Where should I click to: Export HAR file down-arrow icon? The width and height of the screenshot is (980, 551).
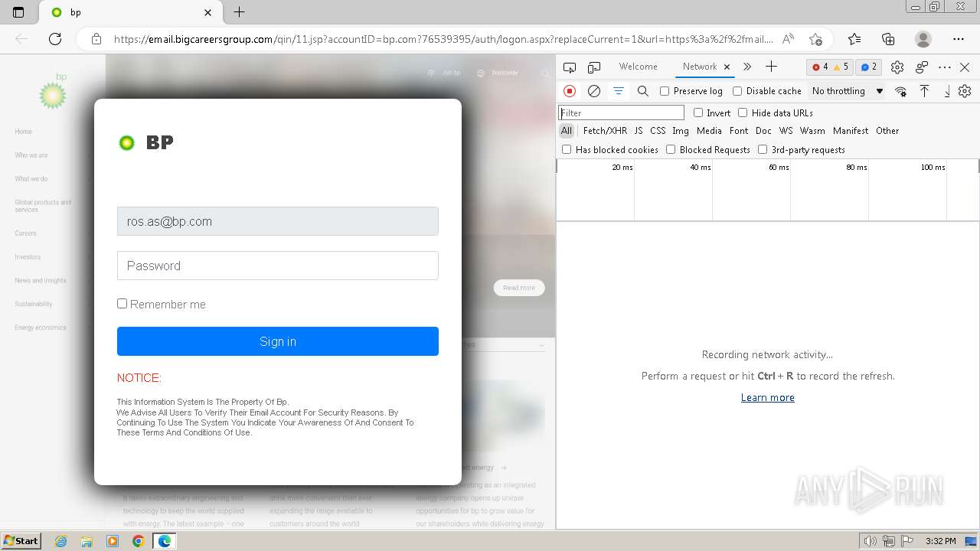tap(947, 91)
